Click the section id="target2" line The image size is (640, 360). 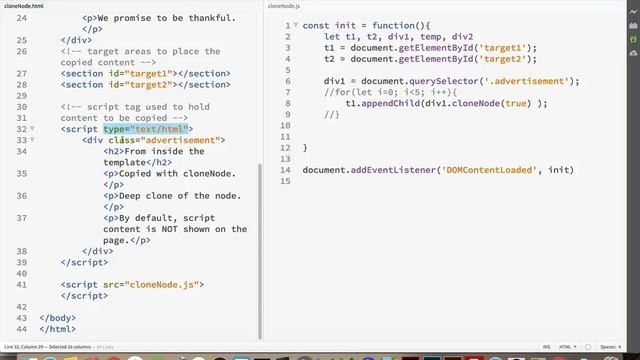pyautogui.click(x=146, y=84)
